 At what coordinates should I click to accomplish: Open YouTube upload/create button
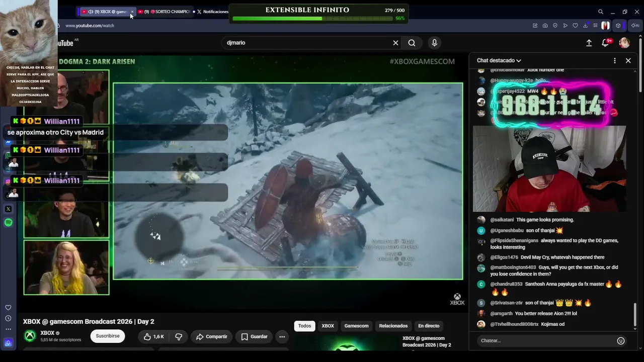tap(589, 43)
